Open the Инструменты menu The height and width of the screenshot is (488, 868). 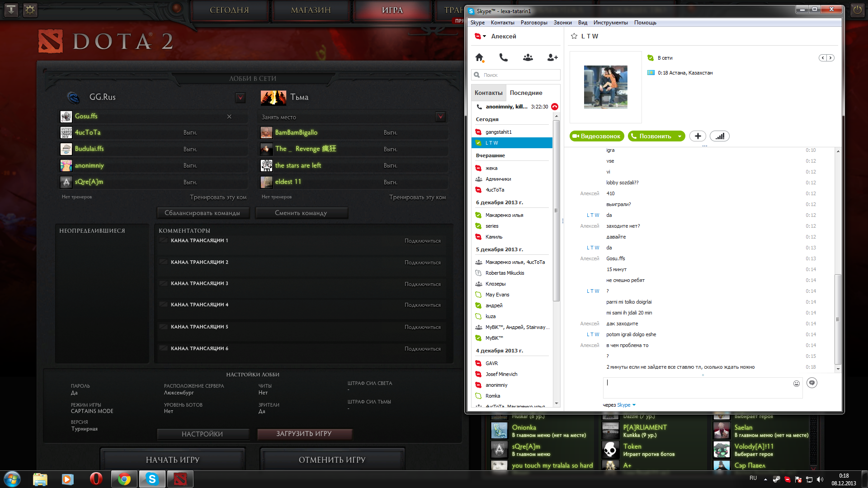click(610, 23)
